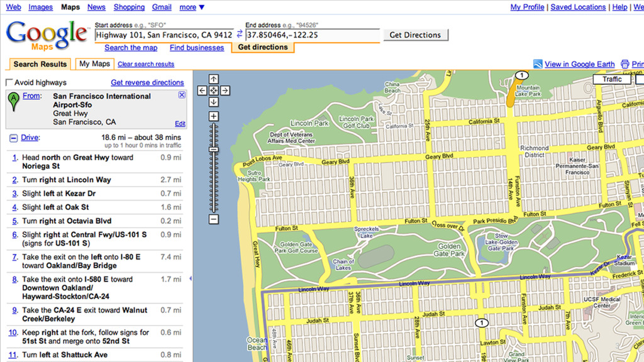Click Find businesses link

click(197, 48)
